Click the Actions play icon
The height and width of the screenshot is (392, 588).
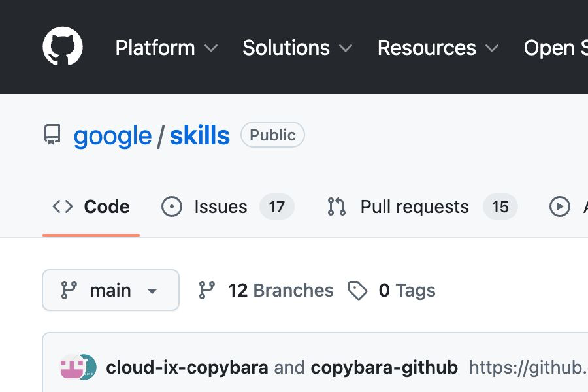560,206
